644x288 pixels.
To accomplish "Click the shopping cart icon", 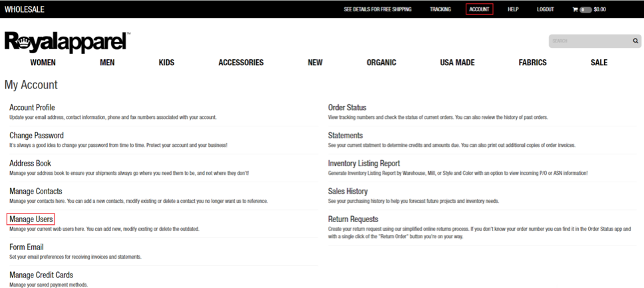I will (x=575, y=9).
